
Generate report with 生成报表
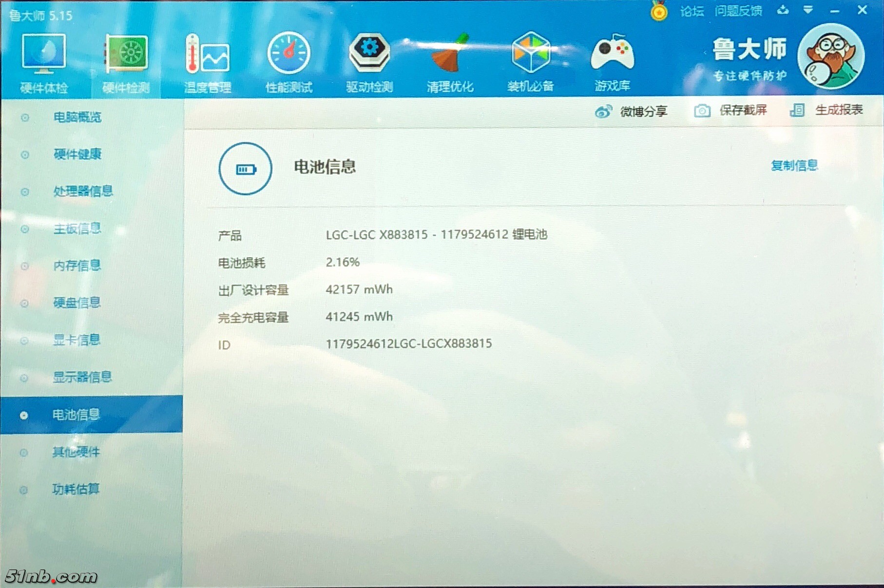click(826, 110)
